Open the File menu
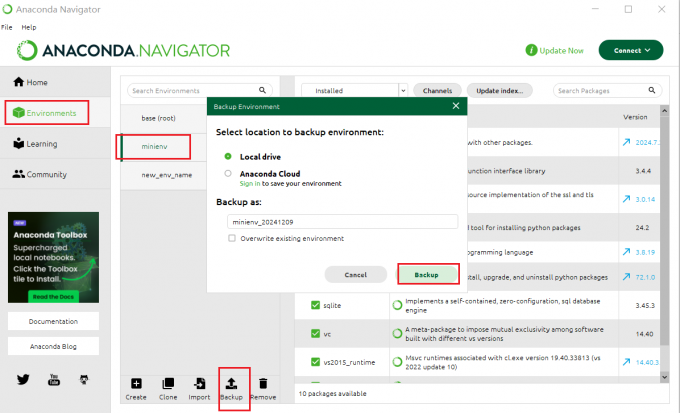Viewport: 680px width, 413px height. tap(7, 27)
